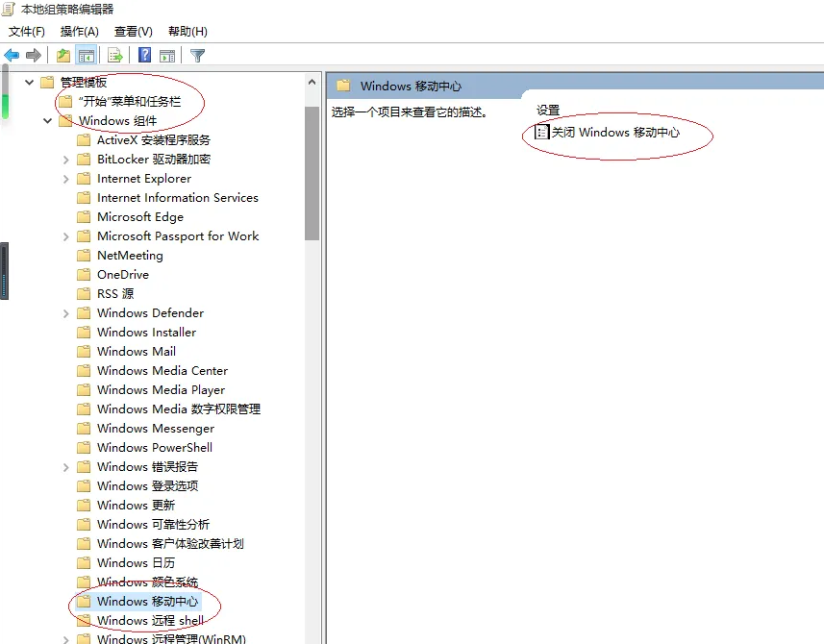The height and width of the screenshot is (644, 824).
Task: Toggle the console tree pane visibility
Action: pyautogui.click(x=87, y=55)
